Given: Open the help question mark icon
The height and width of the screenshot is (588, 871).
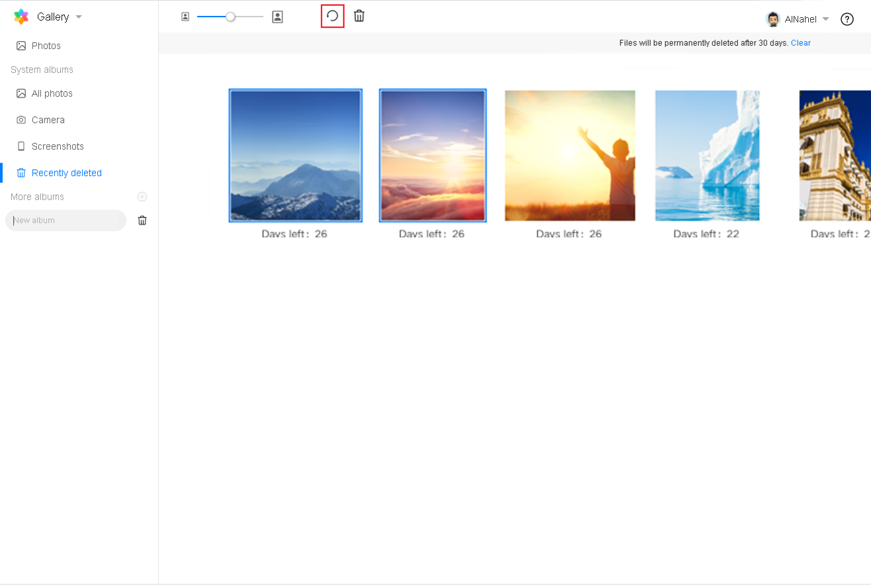Looking at the screenshot, I should pos(847,19).
